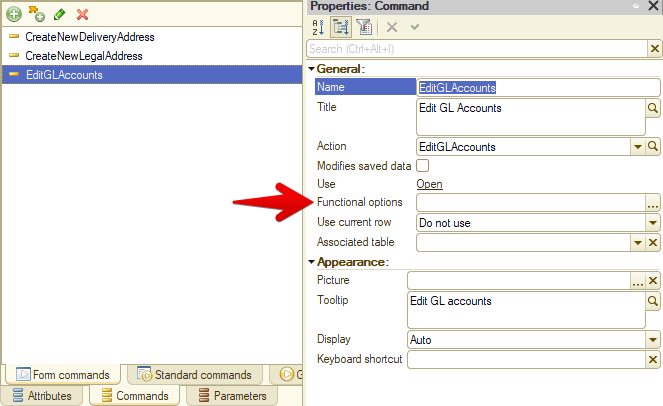Screen dimensions: 663x406
Task: Toggle sort by categories icon in Properties
Action: pyautogui.click(x=340, y=27)
